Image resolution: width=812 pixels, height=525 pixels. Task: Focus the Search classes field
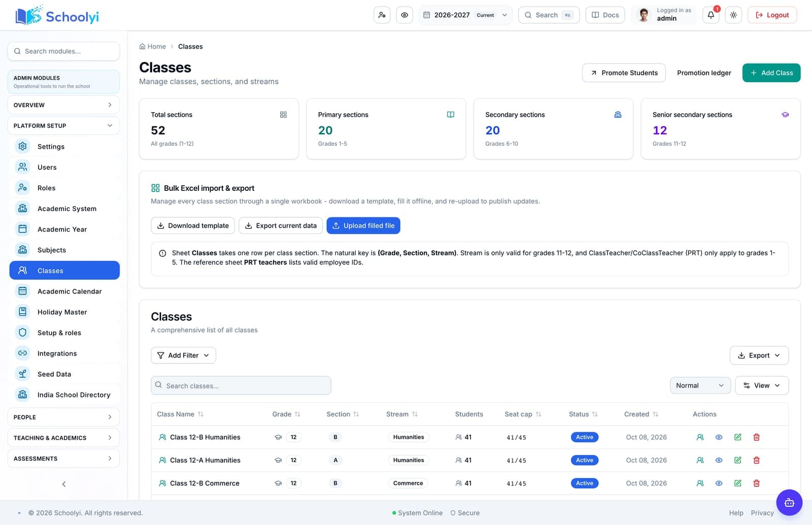241,385
